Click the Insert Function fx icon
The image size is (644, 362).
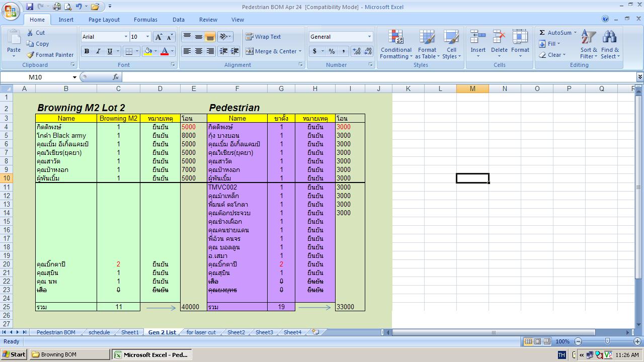[x=116, y=77]
